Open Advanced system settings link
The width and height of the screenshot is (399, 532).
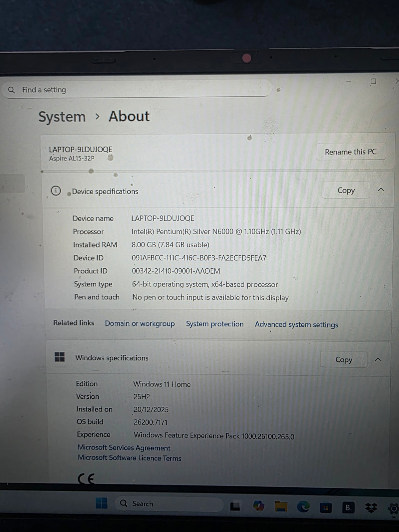click(296, 325)
